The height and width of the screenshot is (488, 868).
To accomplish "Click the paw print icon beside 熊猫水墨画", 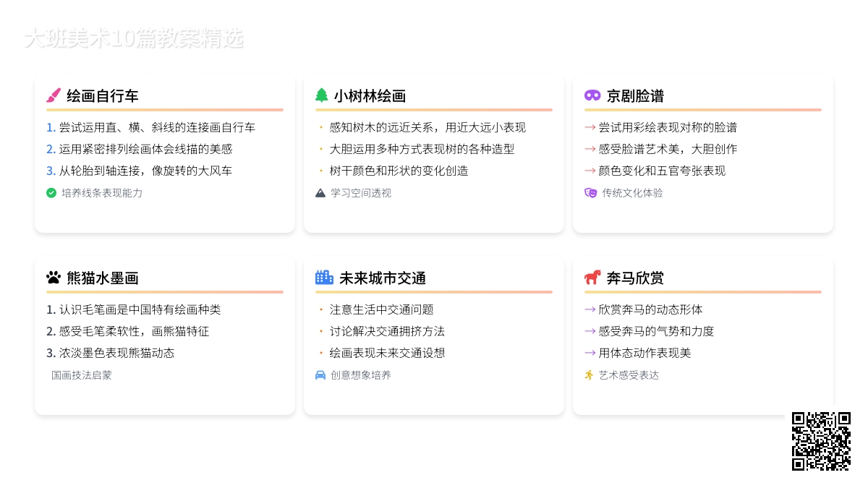I will click(54, 278).
